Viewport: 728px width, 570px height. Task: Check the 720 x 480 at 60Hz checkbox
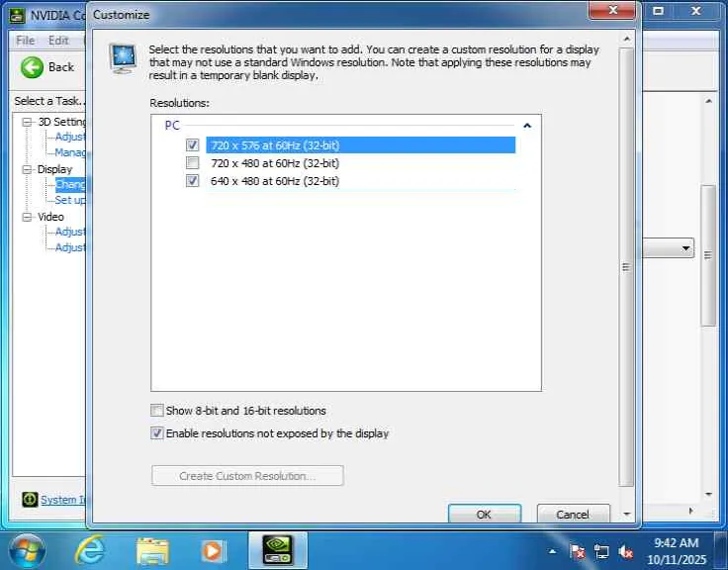click(192, 163)
